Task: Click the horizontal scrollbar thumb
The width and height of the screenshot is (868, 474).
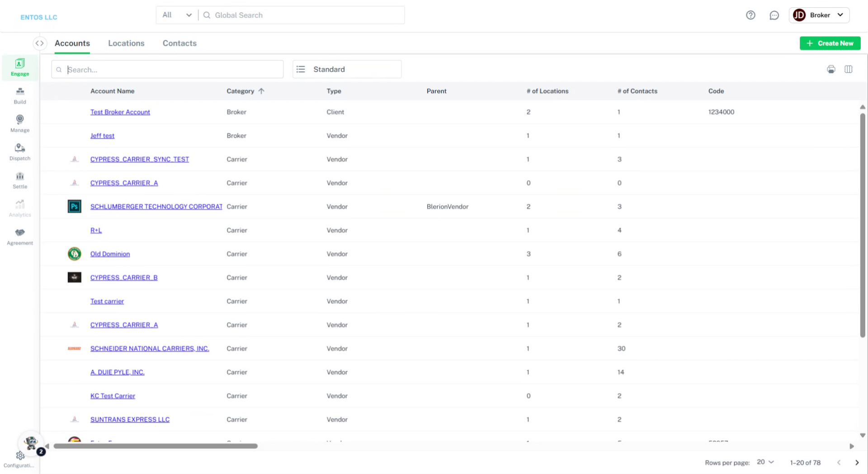Action: pos(156,446)
